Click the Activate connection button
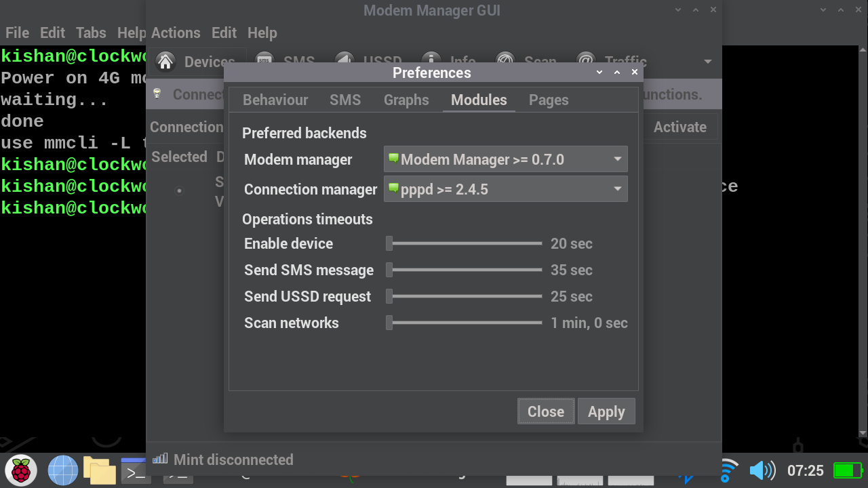Image resolution: width=868 pixels, height=488 pixels. tap(679, 127)
